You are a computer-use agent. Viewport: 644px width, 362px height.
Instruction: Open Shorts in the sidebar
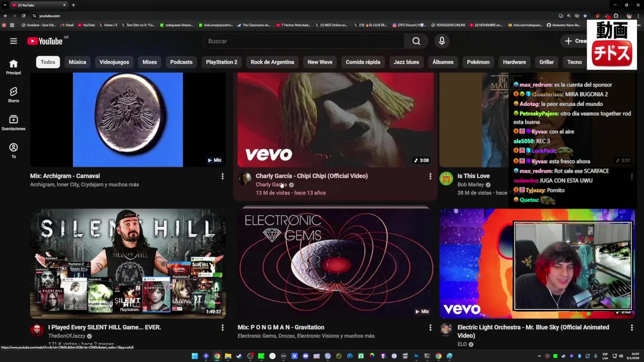click(14, 95)
